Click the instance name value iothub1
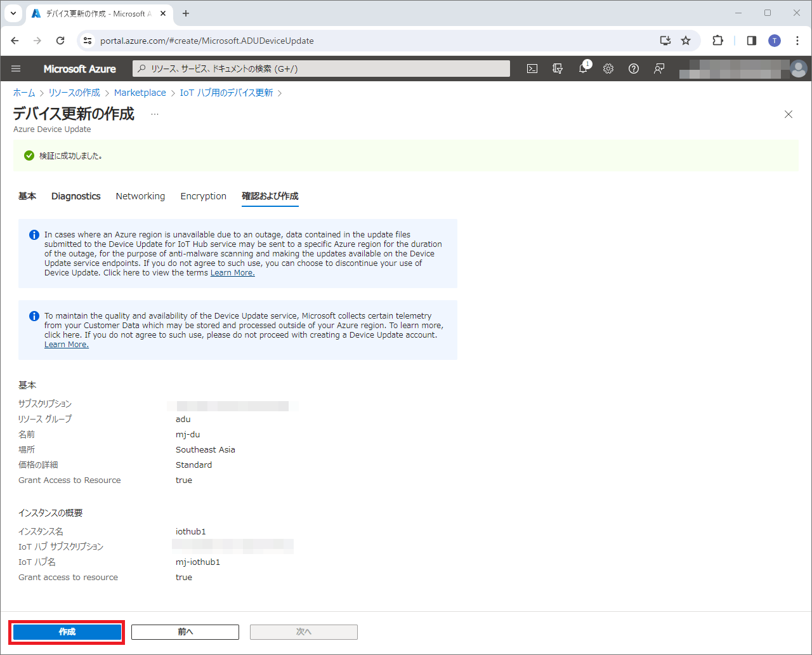This screenshot has width=812, height=655. (191, 531)
